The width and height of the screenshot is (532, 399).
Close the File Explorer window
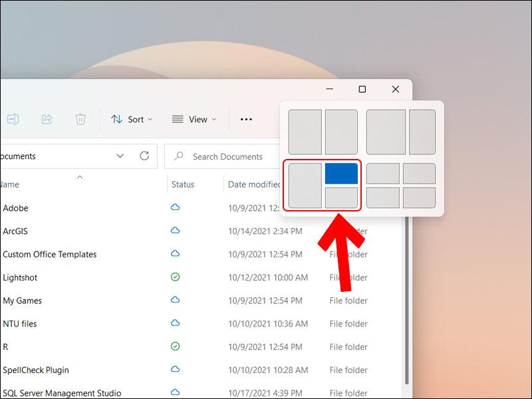coord(395,89)
